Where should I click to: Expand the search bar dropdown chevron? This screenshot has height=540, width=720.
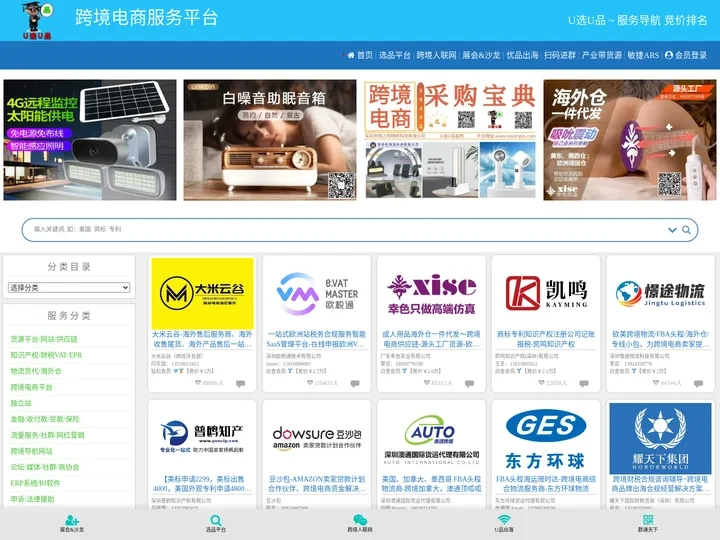click(x=672, y=230)
